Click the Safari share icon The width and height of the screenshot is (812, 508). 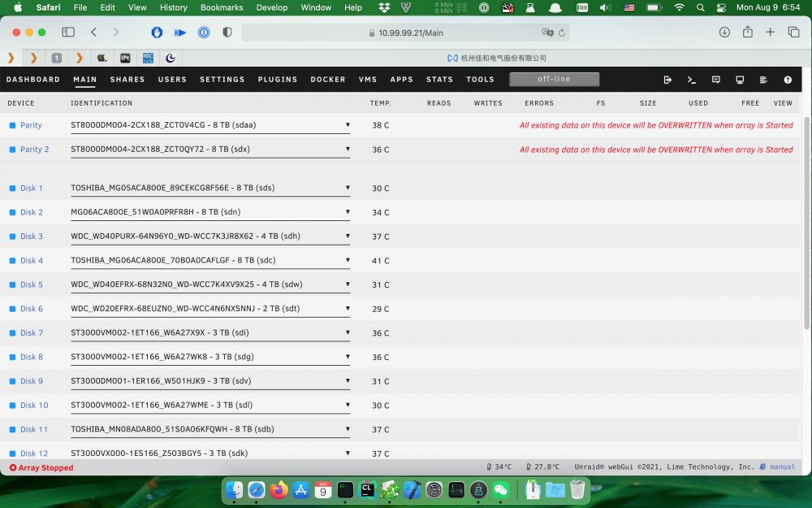pos(747,33)
